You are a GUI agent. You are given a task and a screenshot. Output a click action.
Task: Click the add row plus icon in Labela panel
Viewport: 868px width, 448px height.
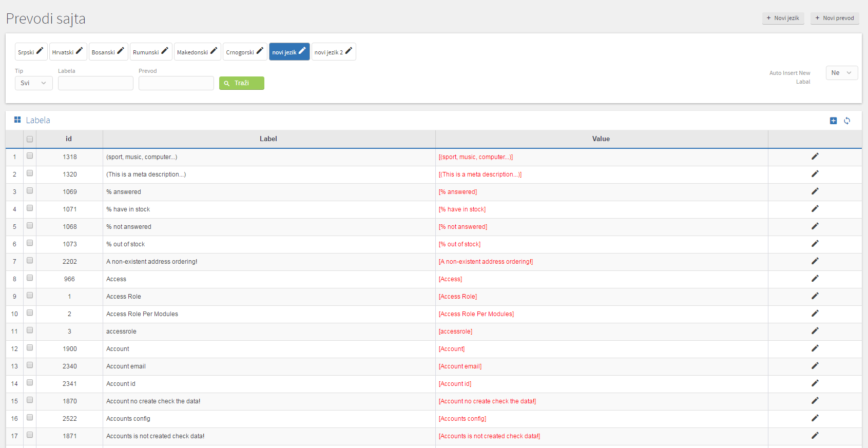click(x=833, y=121)
